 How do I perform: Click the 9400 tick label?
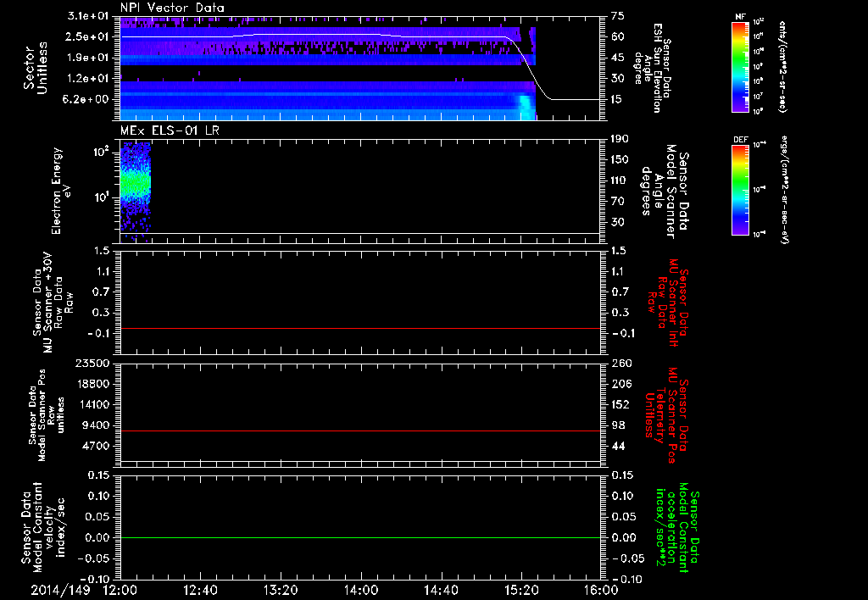[97, 425]
